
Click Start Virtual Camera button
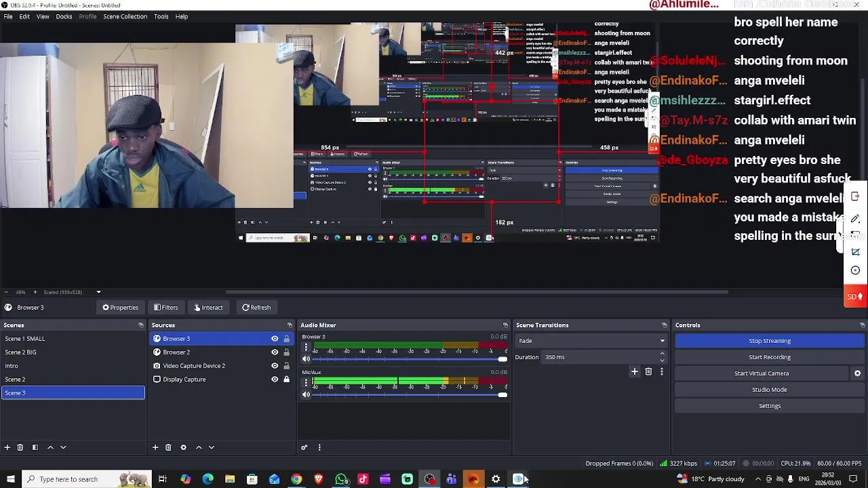click(762, 373)
